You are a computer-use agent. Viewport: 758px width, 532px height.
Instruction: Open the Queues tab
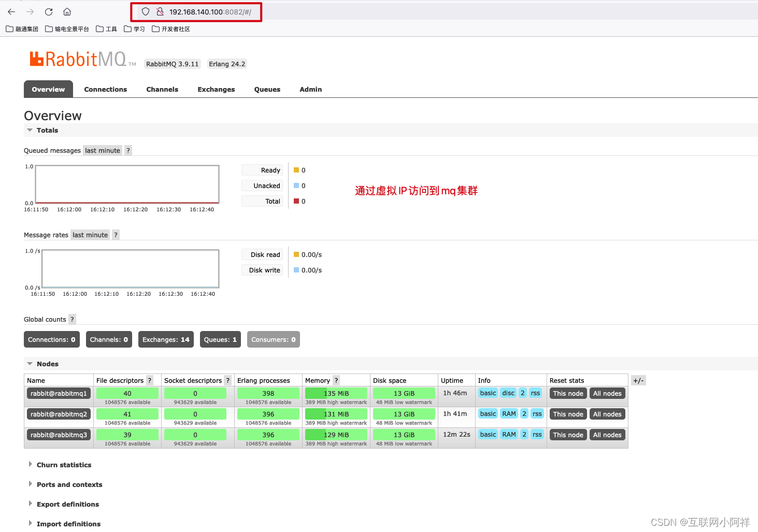267,89
